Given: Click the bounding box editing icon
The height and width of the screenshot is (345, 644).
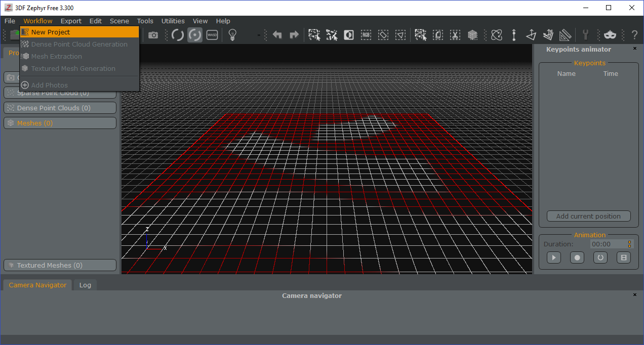Looking at the screenshot, I should [473, 35].
